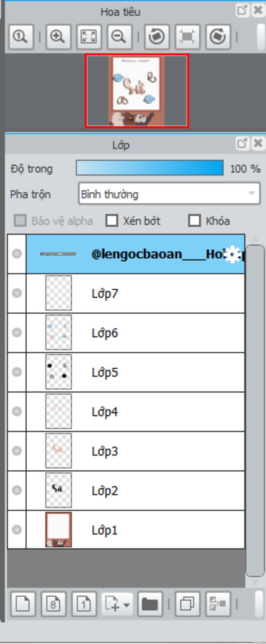This screenshot has height=644, width=266.
Task: Adjust the Độ trong opacity slider
Action: [150, 168]
